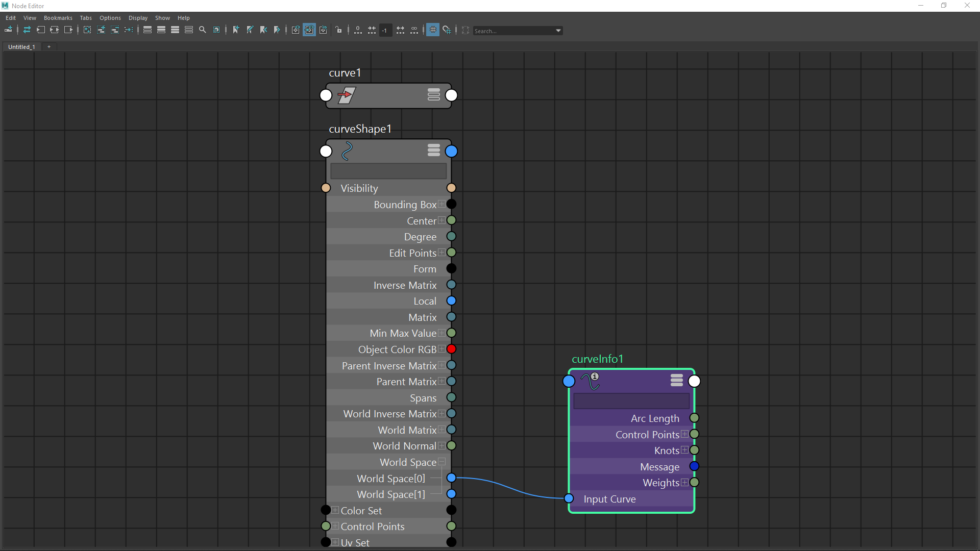Open the Bookmarks menu
The width and height of the screenshot is (980, 551).
(x=58, y=18)
